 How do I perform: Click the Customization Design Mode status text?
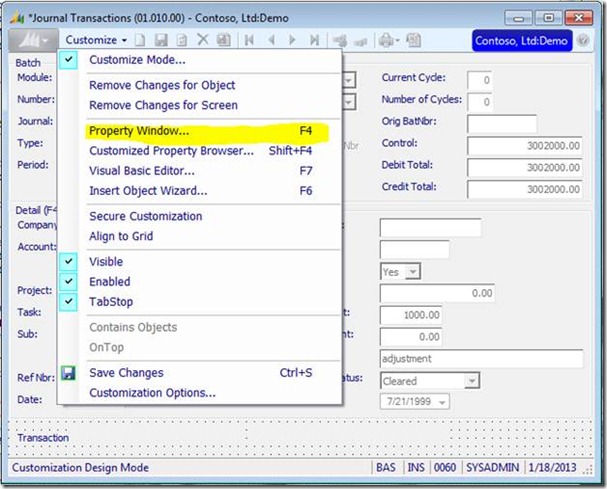(81, 468)
